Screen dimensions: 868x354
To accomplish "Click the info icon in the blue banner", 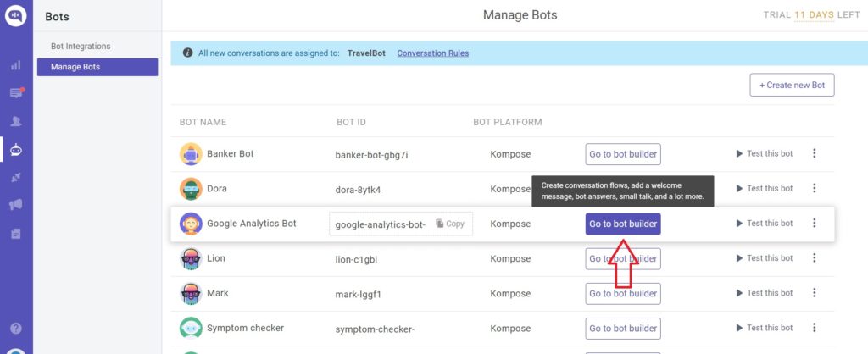I will (187, 53).
